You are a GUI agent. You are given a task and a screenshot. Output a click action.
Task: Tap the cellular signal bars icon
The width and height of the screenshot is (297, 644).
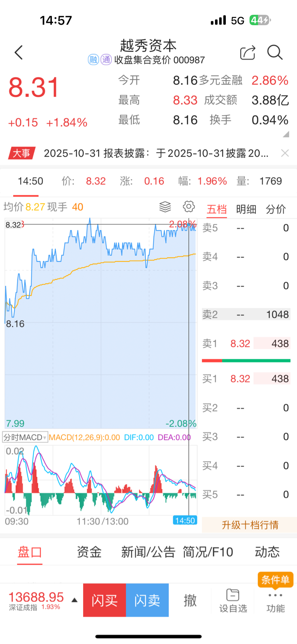click(218, 20)
